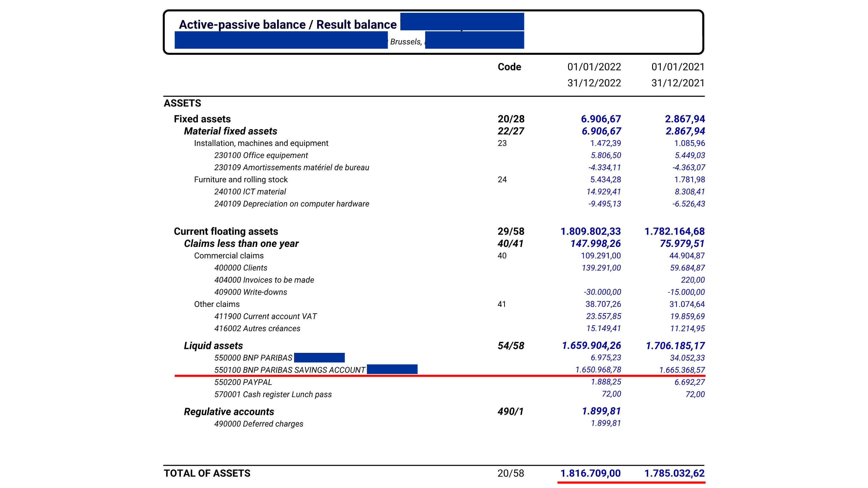This screenshot has height=488, width=868.
Task: Select value 34.052,33
Action: tap(687, 358)
